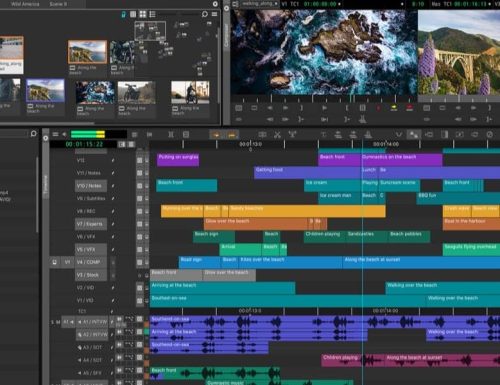Select the A1 / INTVW audio track
The height and width of the screenshot is (385, 500).
coord(92,322)
